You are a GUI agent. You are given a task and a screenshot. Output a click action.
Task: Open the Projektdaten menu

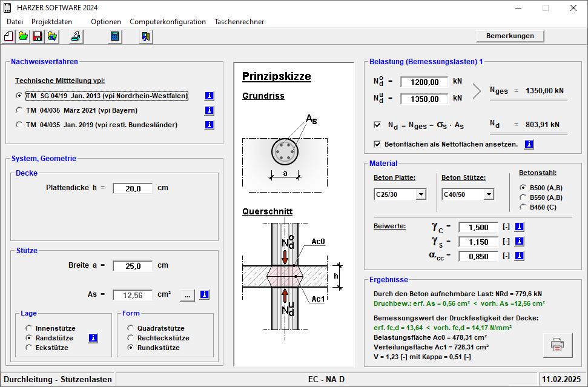51,21
